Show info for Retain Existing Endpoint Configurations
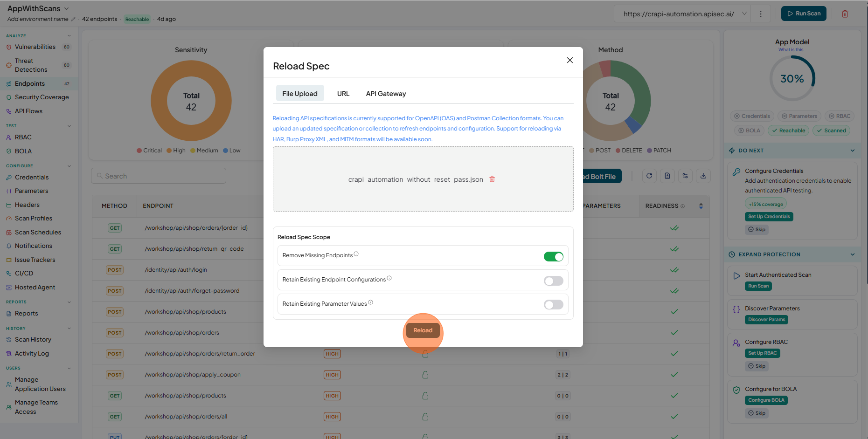868x439 pixels. 389,278
